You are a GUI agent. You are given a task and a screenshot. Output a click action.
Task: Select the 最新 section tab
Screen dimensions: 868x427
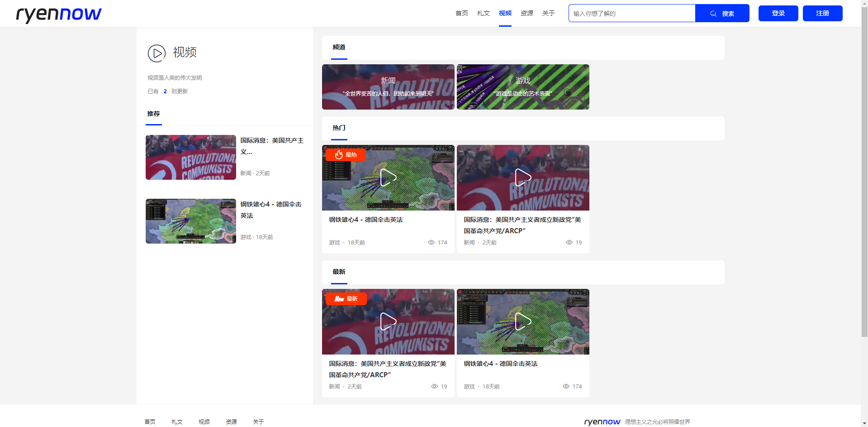click(339, 272)
